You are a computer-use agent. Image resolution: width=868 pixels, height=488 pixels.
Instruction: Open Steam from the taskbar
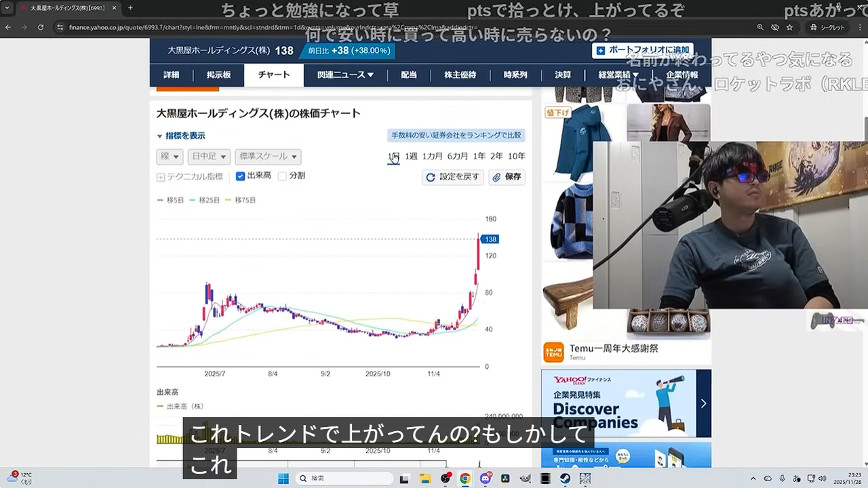pos(565,479)
